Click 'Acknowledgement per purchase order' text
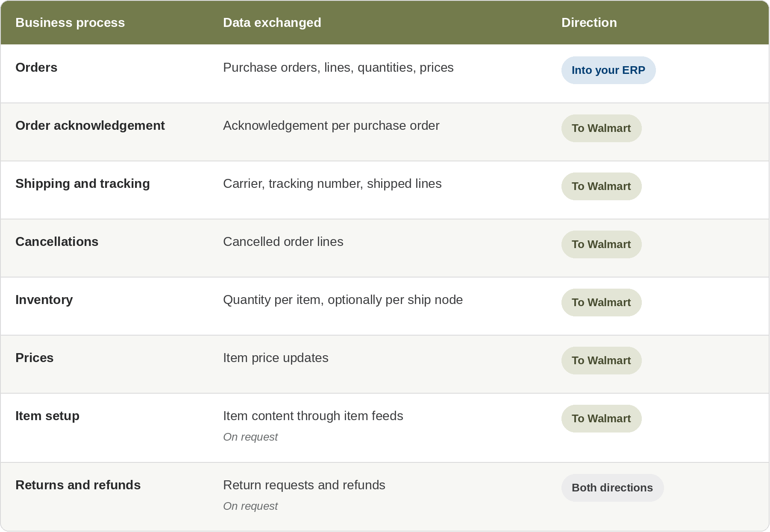 (x=331, y=126)
